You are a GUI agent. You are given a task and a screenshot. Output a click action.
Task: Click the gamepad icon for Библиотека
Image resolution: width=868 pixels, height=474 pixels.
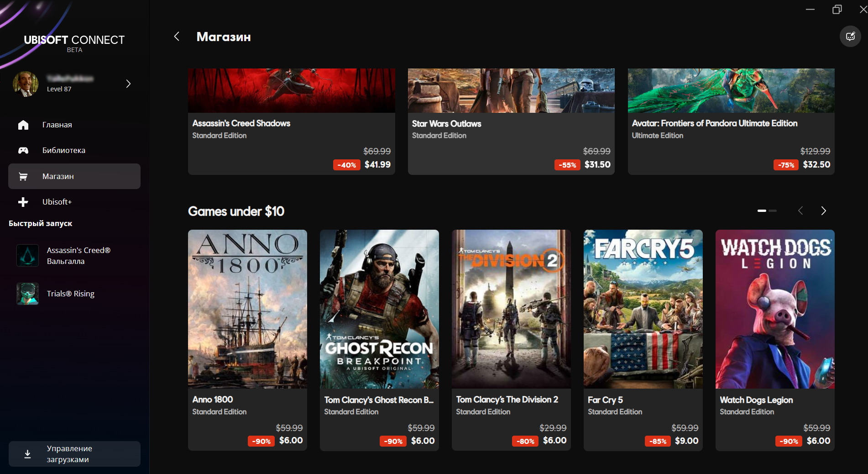click(23, 150)
